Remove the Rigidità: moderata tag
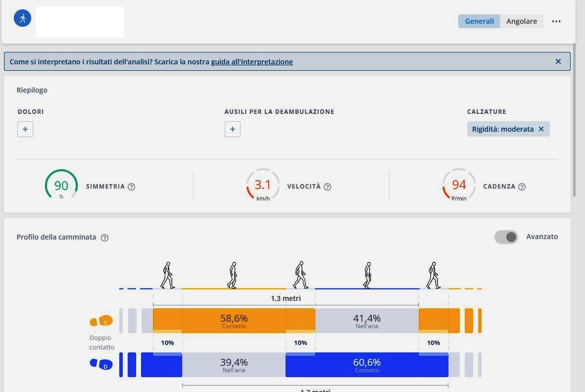 pos(541,129)
